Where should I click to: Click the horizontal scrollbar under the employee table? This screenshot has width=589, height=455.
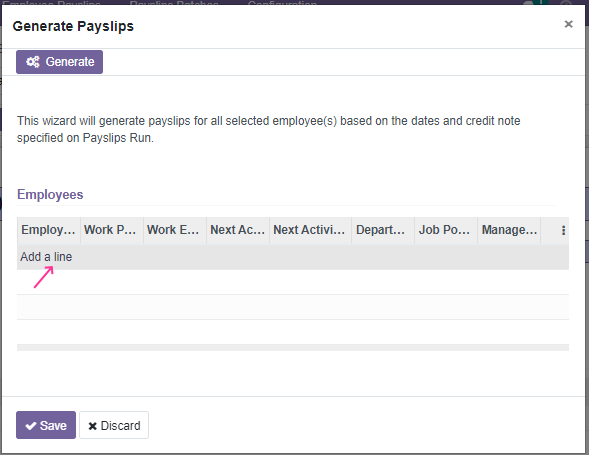click(293, 348)
